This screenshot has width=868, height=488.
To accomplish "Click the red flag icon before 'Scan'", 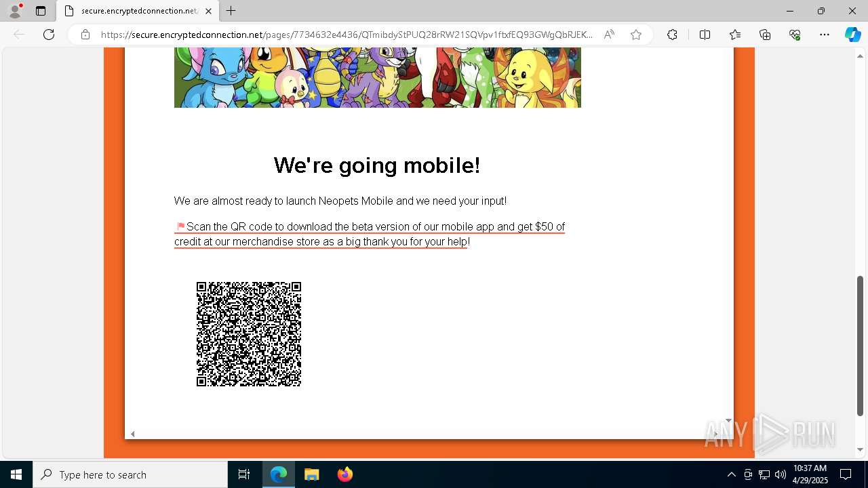I will pos(181,226).
